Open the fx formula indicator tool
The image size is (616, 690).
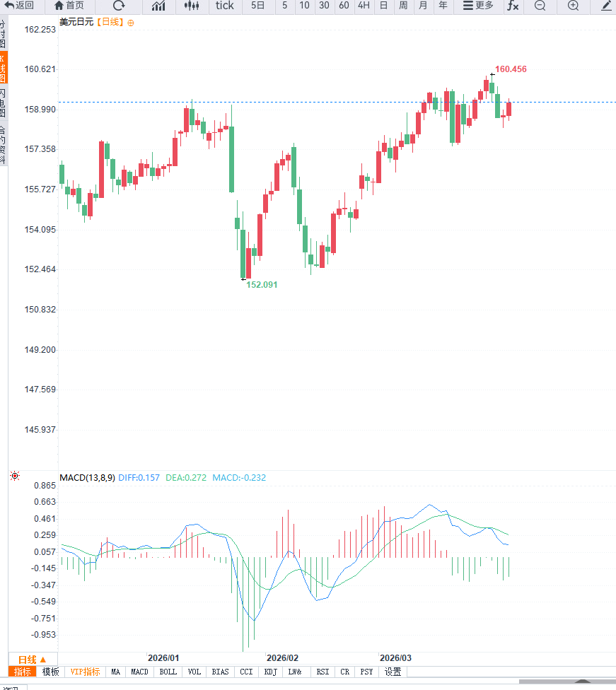(513, 6)
